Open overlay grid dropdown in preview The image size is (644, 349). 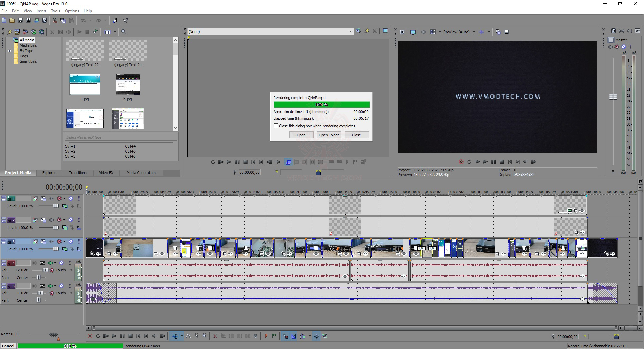point(489,32)
